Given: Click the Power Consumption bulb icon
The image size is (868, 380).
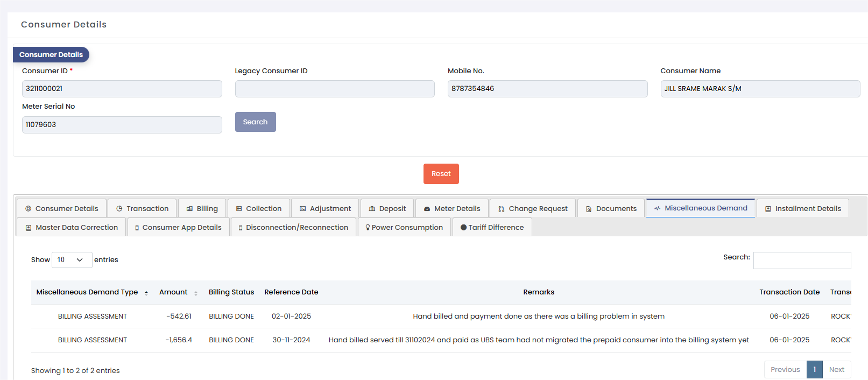Looking at the screenshot, I should pyautogui.click(x=368, y=228).
